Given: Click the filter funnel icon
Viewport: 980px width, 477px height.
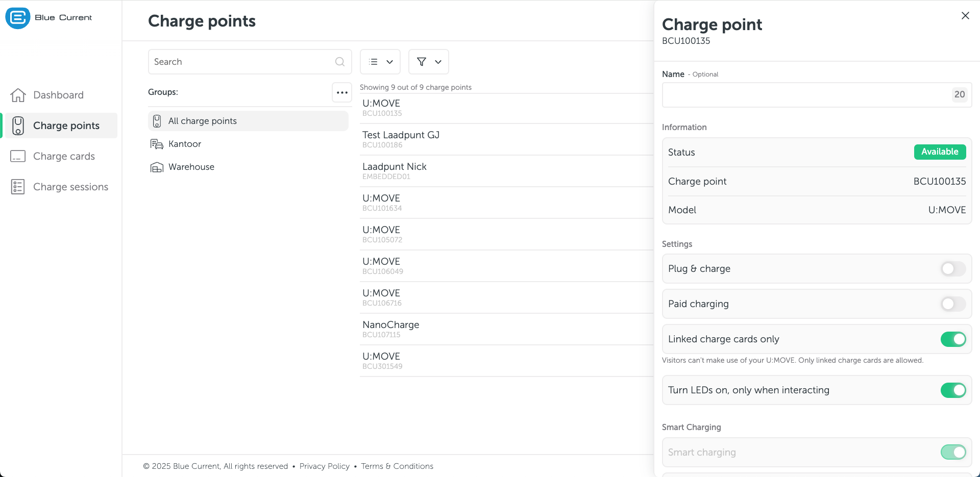Looking at the screenshot, I should [x=422, y=62].
